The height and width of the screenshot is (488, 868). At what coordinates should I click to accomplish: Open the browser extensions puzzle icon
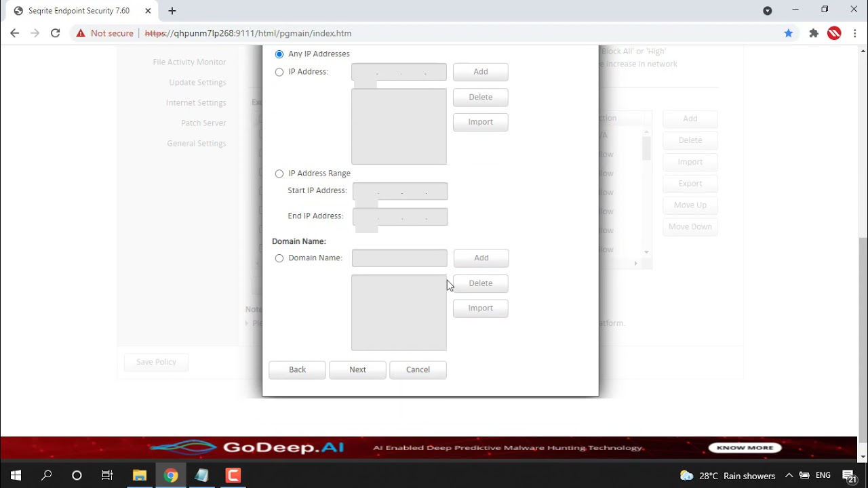point(814,33)
